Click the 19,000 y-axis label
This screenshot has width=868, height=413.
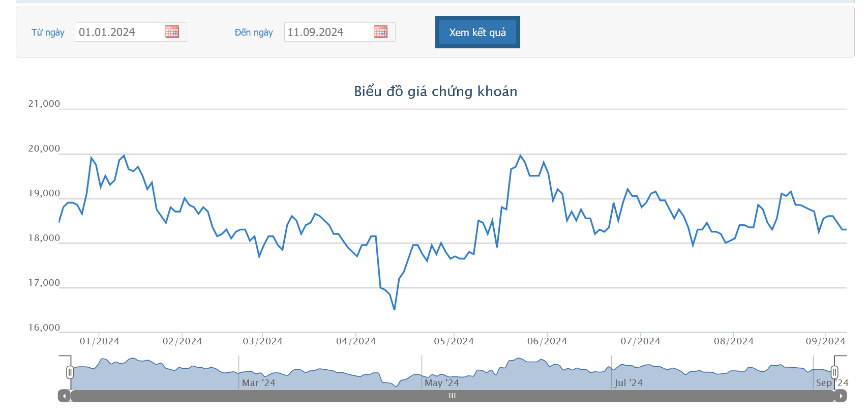tap(44, 193)
